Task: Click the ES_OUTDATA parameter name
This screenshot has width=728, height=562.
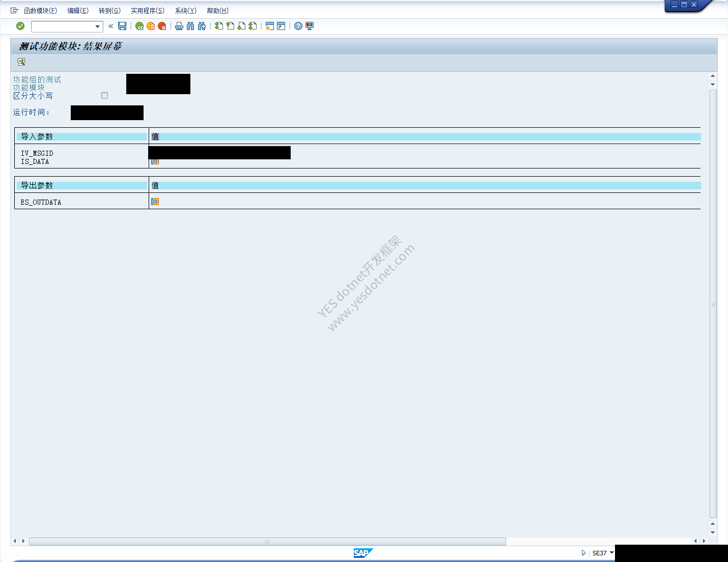Action: point(41,202)
